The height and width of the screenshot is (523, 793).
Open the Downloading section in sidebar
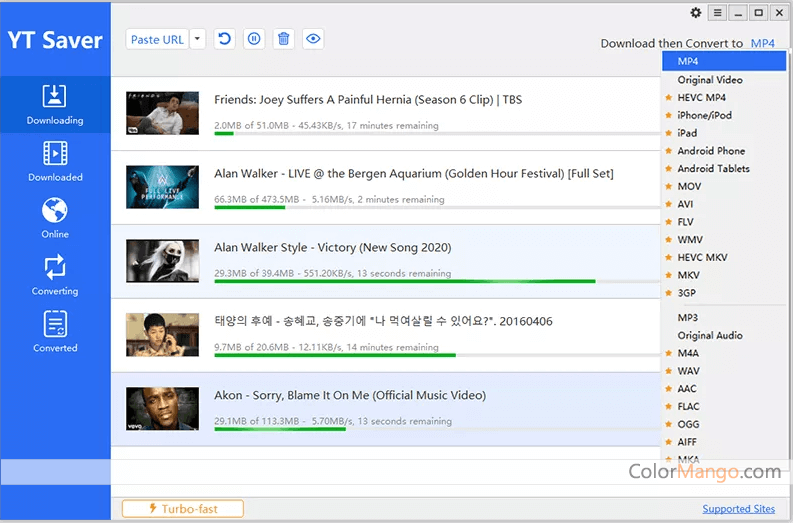point(55,105)
